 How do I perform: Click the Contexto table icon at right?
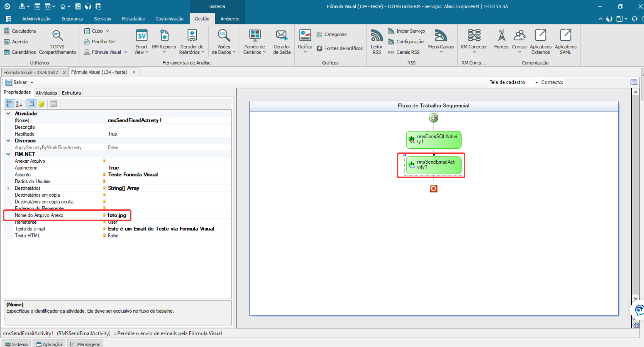634,82
